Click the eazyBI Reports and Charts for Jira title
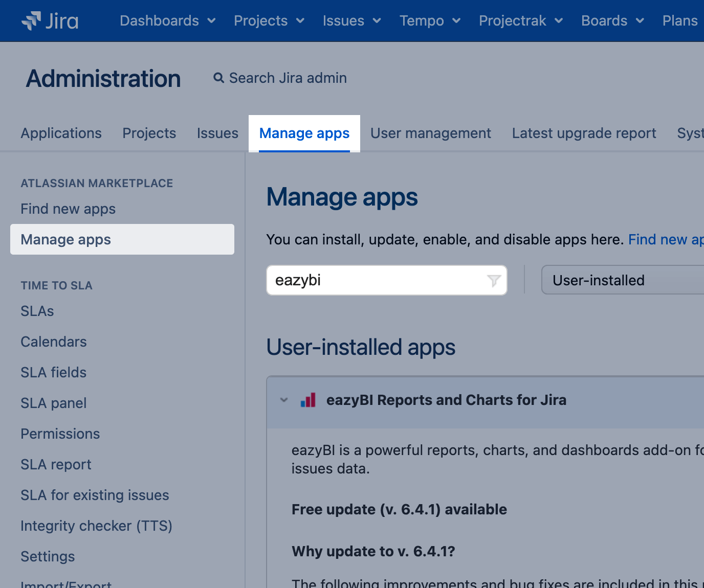This screenshot has width=704, height=588. [x=446, y=400]
